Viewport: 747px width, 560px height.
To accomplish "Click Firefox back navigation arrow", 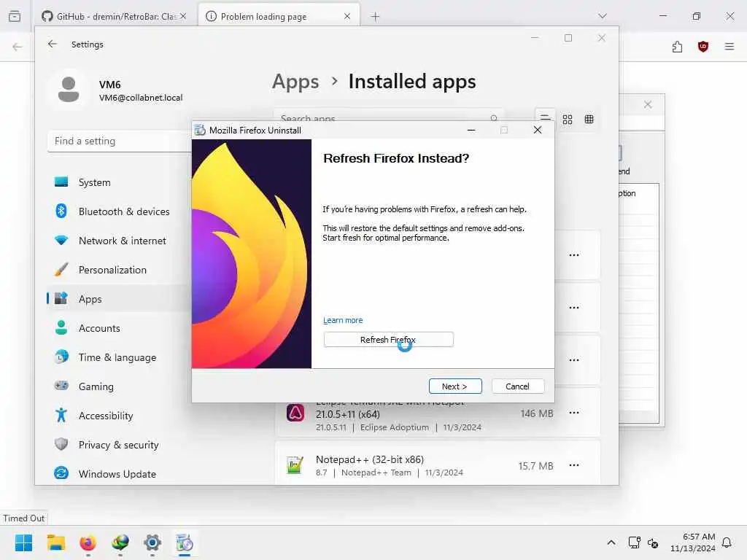I will pos(18,47).
